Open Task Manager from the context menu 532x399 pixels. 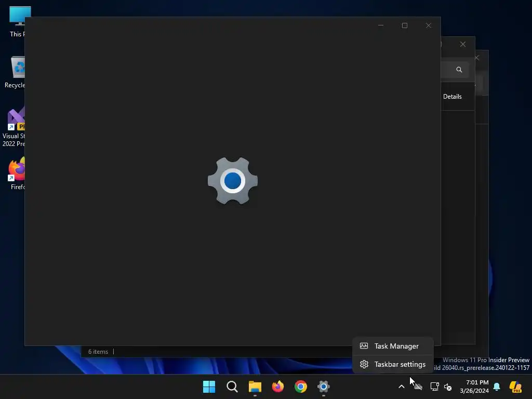393,346
